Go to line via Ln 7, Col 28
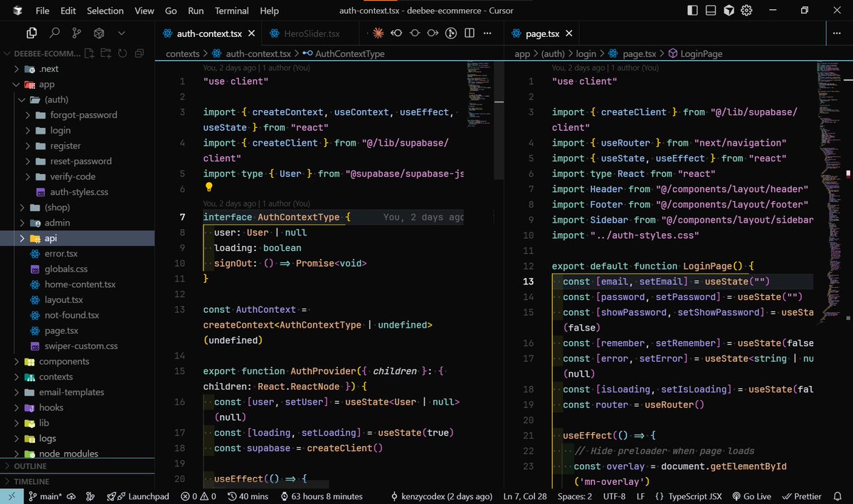 [525, 496]
